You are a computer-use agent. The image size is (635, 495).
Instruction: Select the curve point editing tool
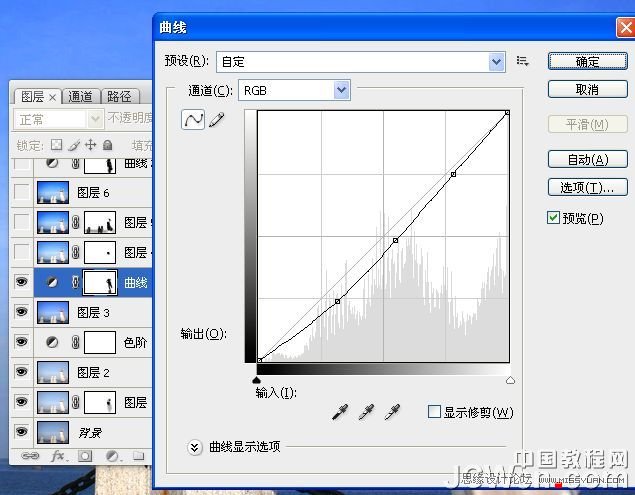tap(193, 120)
